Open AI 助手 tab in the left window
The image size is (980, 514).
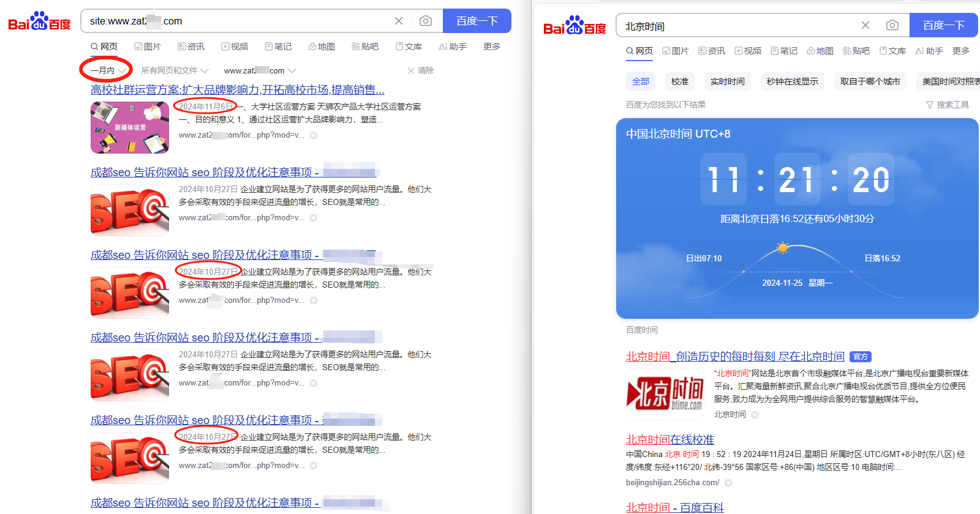tap(453, 47)
